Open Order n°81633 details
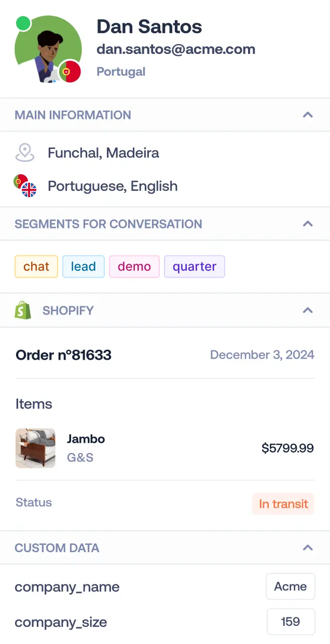Viewport: 330px width, 644px height. (x=64, y=355)
